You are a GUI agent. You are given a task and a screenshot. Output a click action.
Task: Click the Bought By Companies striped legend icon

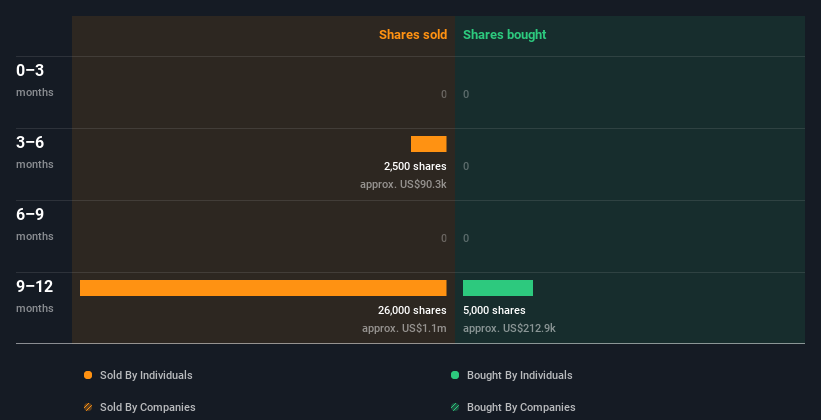point(455,407)
